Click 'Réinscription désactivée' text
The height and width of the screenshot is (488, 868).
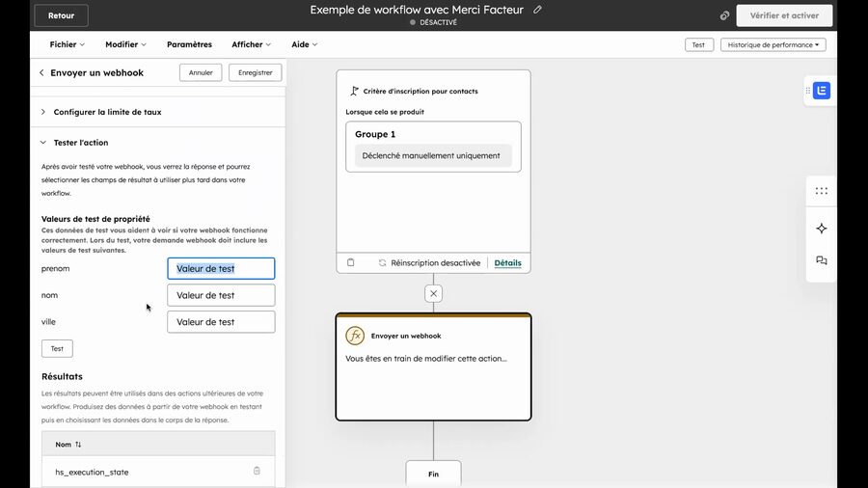coord(436,263)
